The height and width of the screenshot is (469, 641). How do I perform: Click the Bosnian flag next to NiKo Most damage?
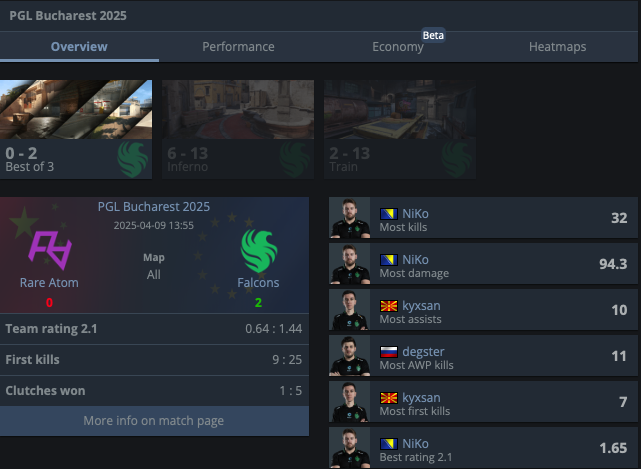(x=388, y=260)
